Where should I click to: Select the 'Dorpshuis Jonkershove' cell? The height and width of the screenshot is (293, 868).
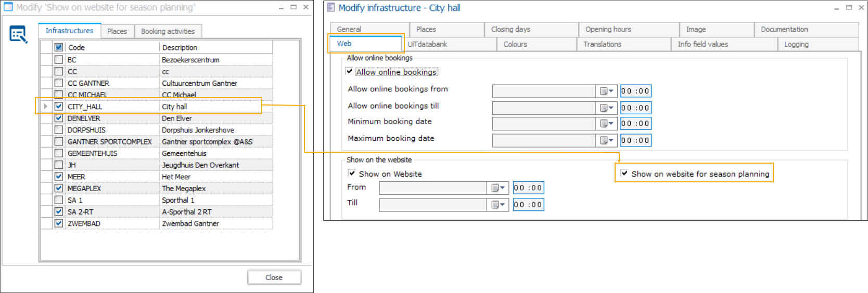(x=216, y=130)
